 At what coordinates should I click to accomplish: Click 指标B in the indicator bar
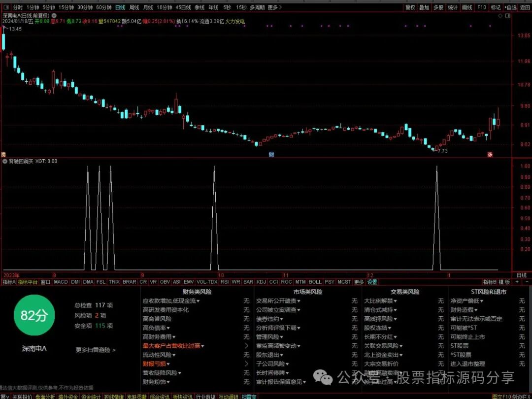490,282
